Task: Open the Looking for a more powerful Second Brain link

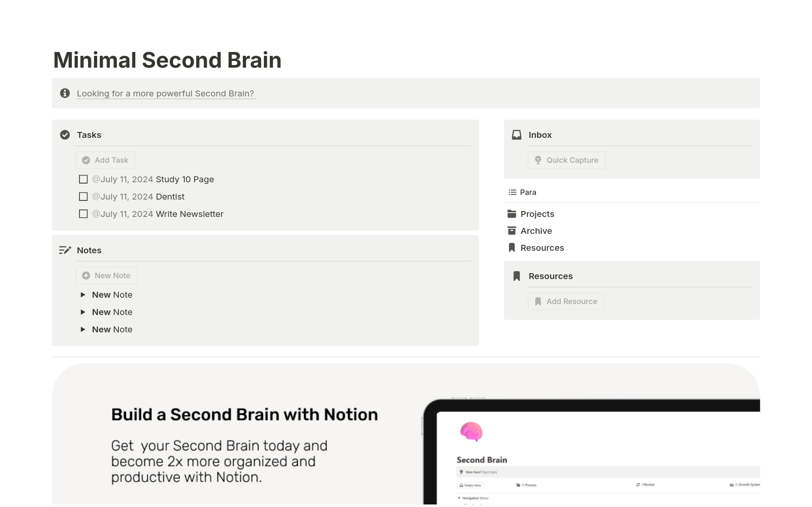Action: (x=166, y=93)
